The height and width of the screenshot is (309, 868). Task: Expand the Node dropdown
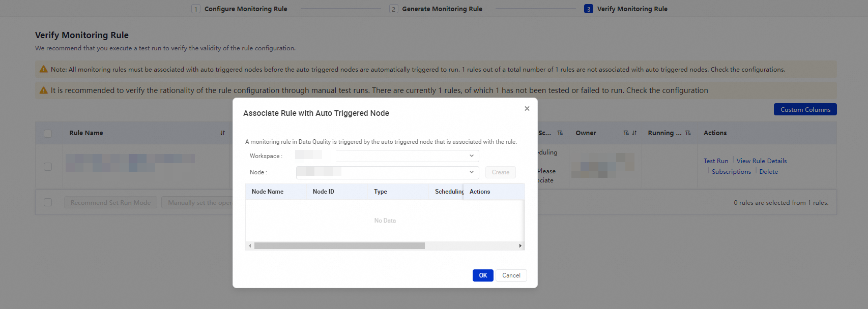pos(471,172)
